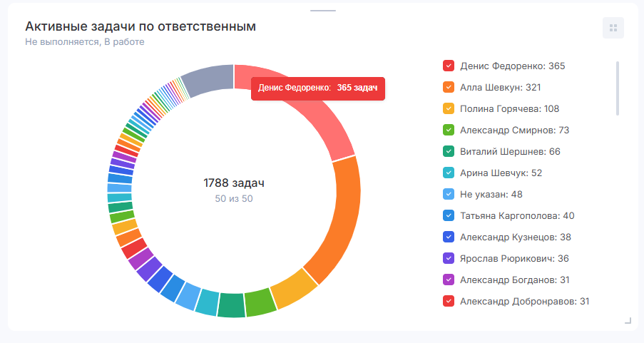
Task: Uncheck the Арина Шевчук checkbox
Action: point(449,173)
